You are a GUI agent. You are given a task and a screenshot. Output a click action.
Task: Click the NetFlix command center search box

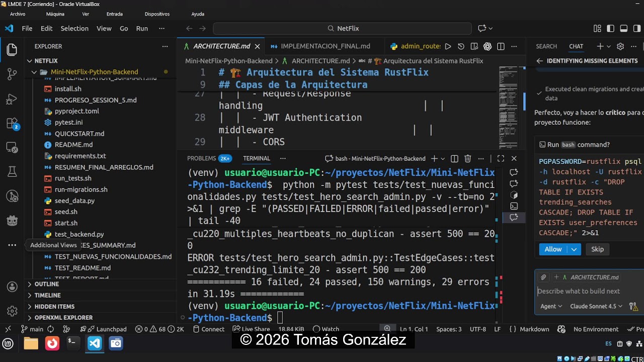(342, 29)
